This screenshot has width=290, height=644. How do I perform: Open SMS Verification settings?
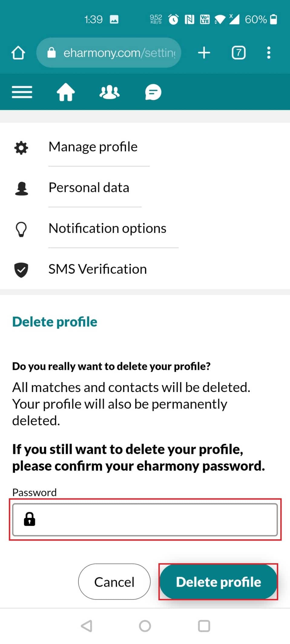pyautogui.click(x=97, y=269)
